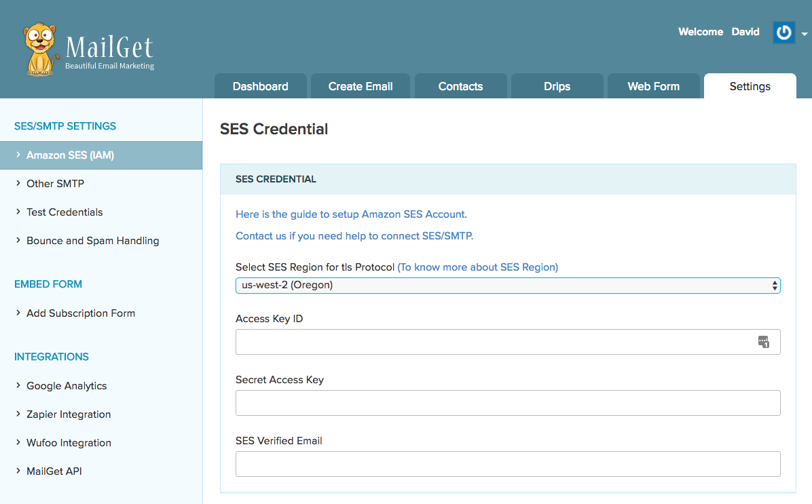Viewport: 812px width, 504px height.
Task: Select Other SMTP in the sidebar
Action: click(55, 184)
